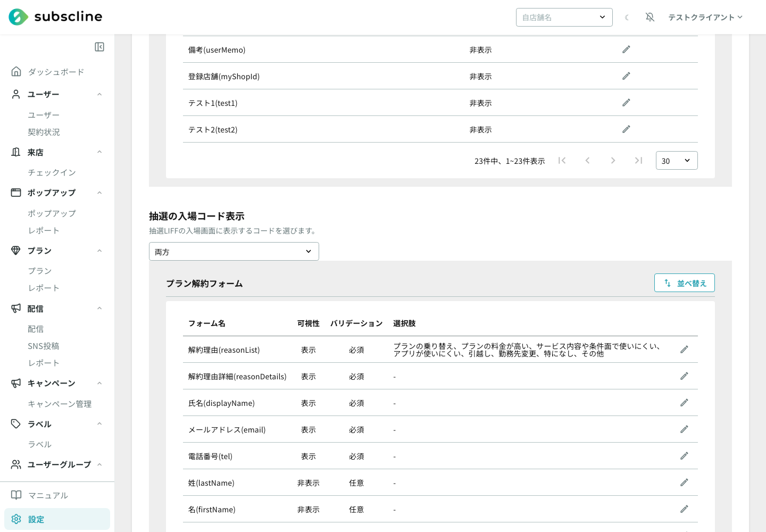The height and width of the screenshot is (532, 766).
Task: Open the 自店舗名 store dropdown
Action: (564, 17)
